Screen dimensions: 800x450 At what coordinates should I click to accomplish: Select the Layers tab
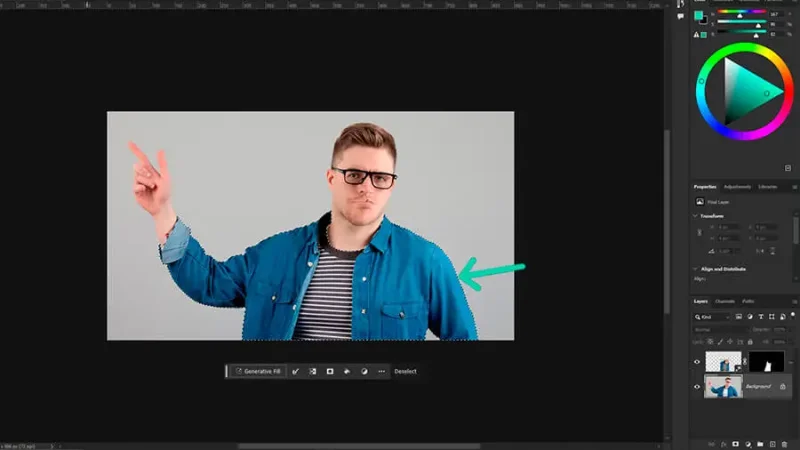[701, 302]
